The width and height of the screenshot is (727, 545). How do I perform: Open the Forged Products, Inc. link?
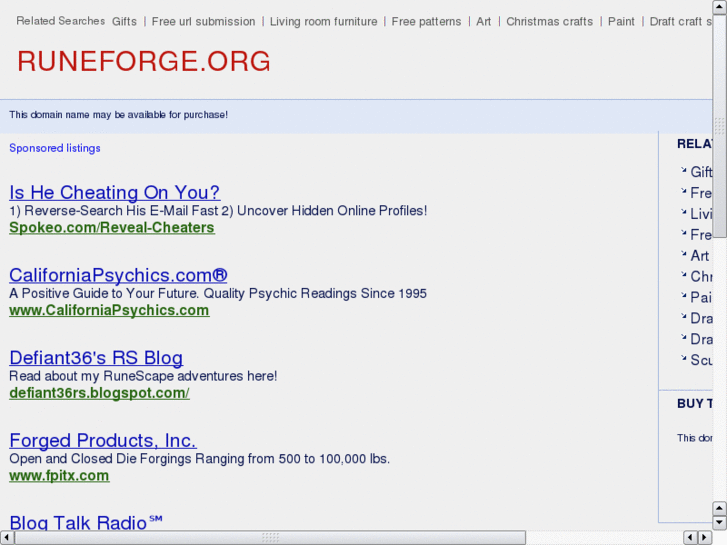(x=103, y=440)
